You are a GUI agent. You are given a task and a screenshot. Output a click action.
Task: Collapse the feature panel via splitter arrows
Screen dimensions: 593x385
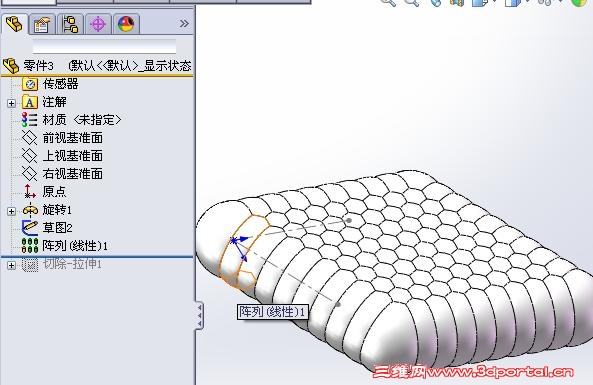click(x=199, y=316)
